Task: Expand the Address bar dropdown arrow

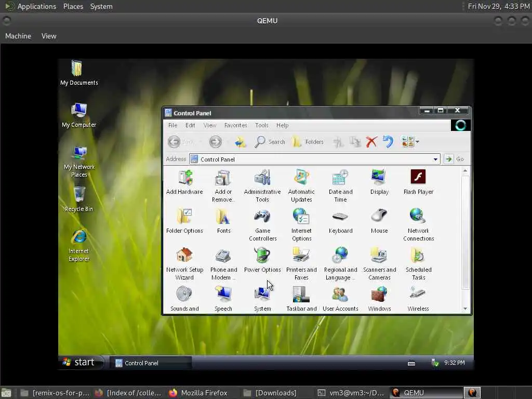Action: point(435,159)
